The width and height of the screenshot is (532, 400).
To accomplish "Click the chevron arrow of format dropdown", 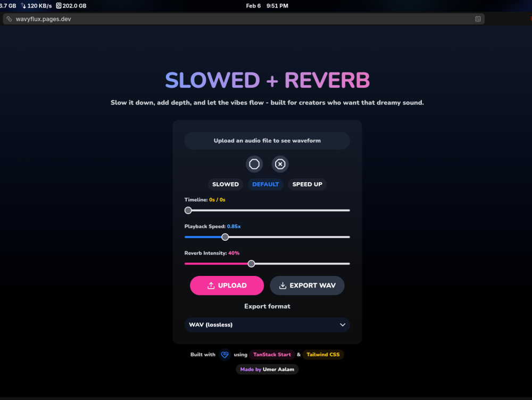I will tap(343, 324).
